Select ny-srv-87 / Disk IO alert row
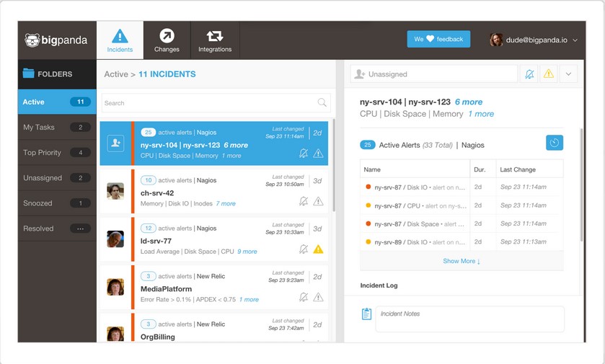The width and height of the screenshot is (605, 364). [462, 187]
